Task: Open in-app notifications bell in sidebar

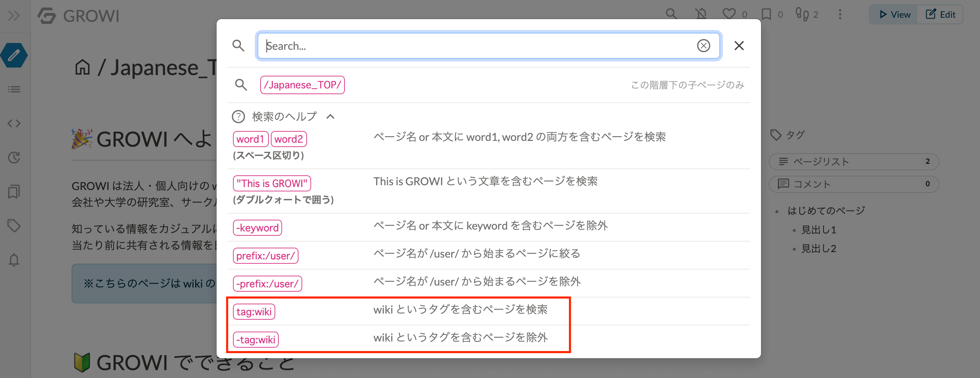Action: (14, 260)
